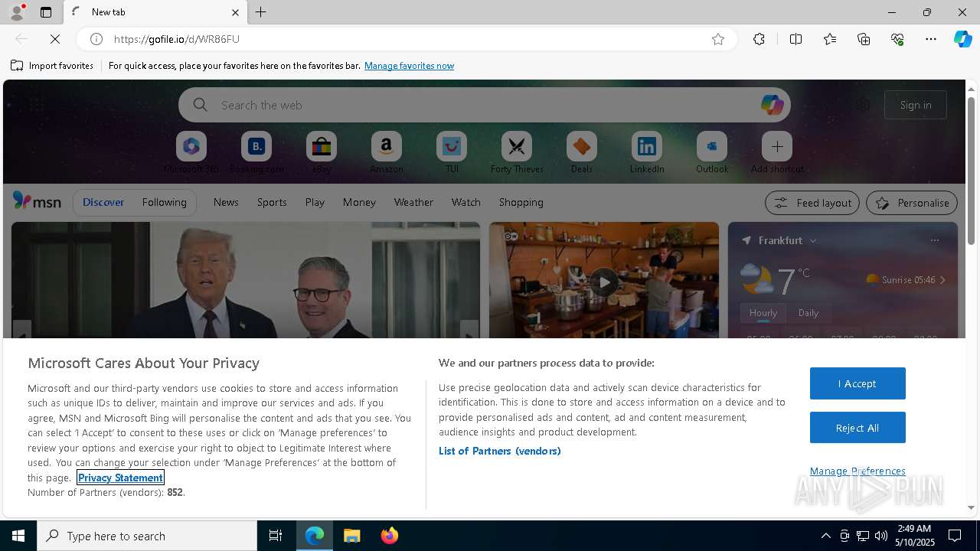Open the Edge profile icon

pos(16,12)
